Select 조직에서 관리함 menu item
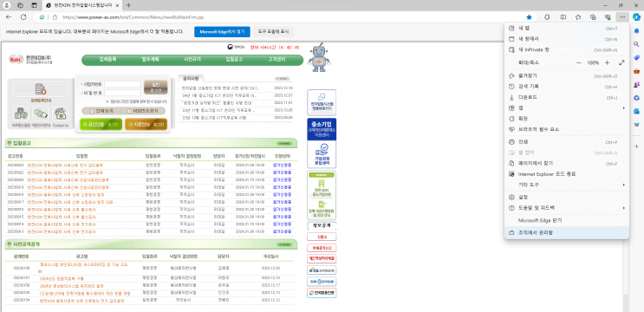 point(566,232)
